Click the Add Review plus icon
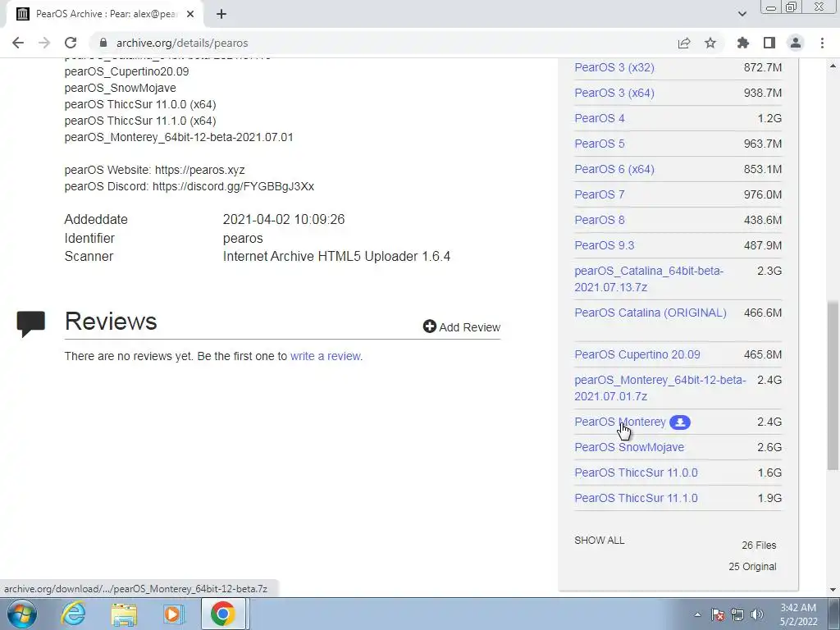The height and width of the screenshot is (630, 840). [x=429, y=326]
